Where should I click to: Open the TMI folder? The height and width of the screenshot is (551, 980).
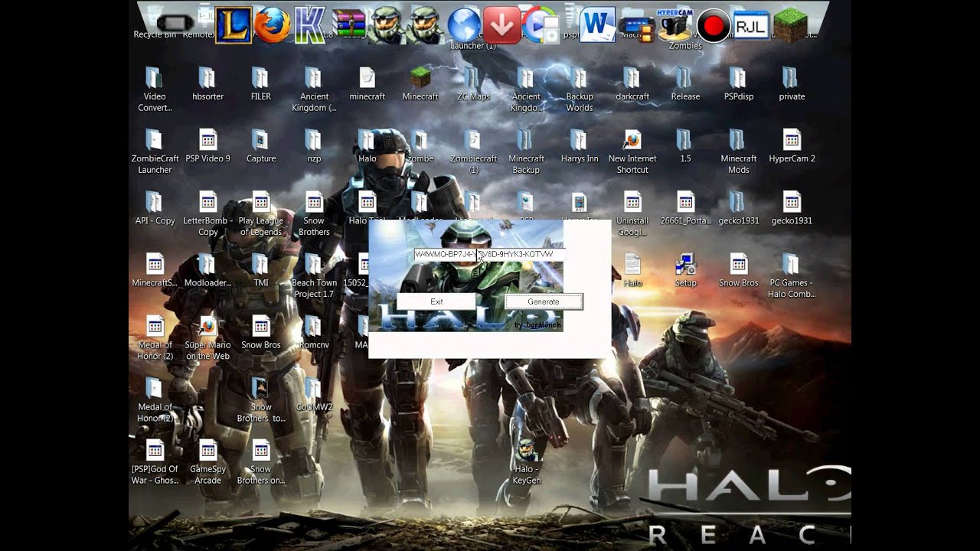[260, 270]
